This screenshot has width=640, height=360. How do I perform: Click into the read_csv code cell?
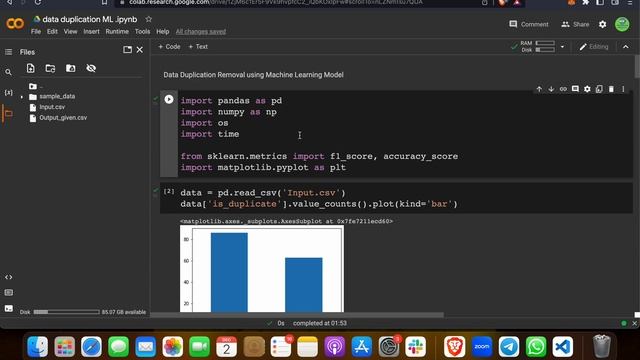coord(404,198)
